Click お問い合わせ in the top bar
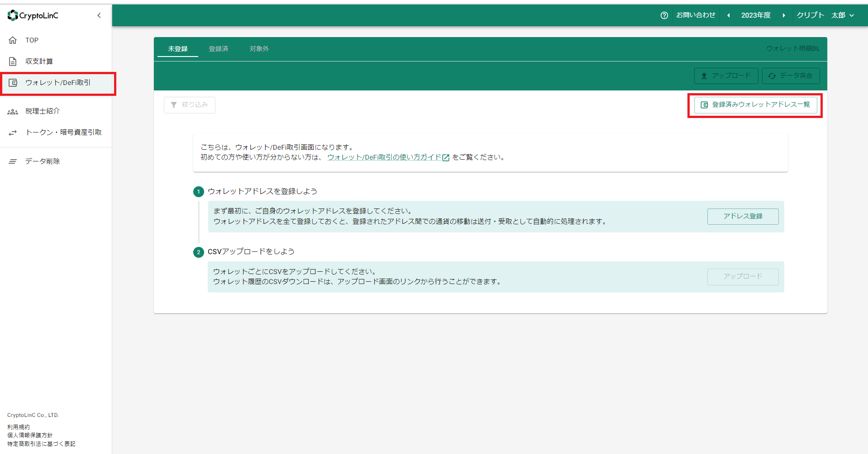 [696, 15]
